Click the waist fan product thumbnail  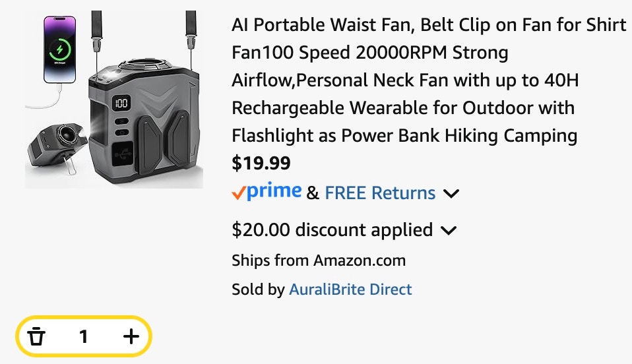(x=113, y=100)
